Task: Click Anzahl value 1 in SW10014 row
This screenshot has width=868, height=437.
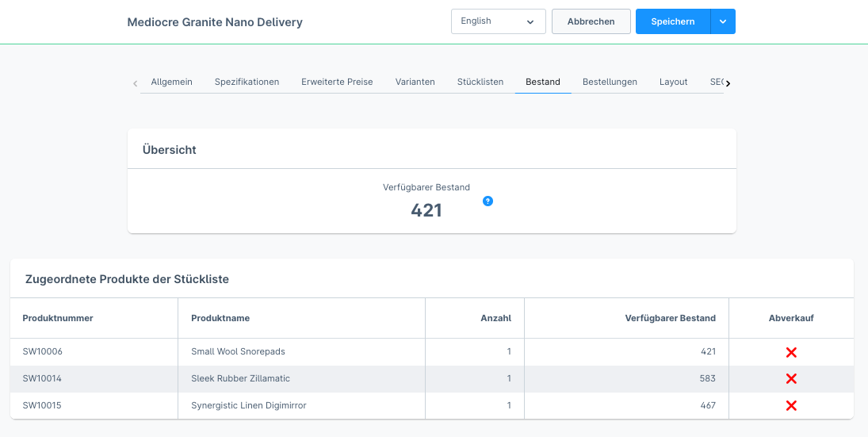Action: click(509, 379)
